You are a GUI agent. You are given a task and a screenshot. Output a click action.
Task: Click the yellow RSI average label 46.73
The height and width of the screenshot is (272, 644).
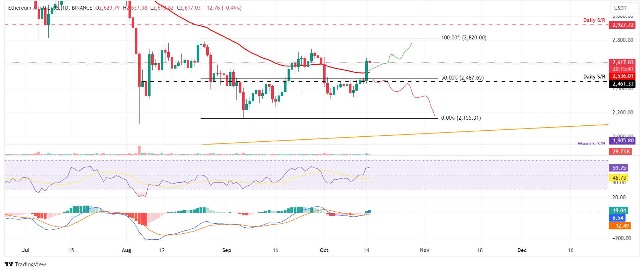click(x=619, y=178)
